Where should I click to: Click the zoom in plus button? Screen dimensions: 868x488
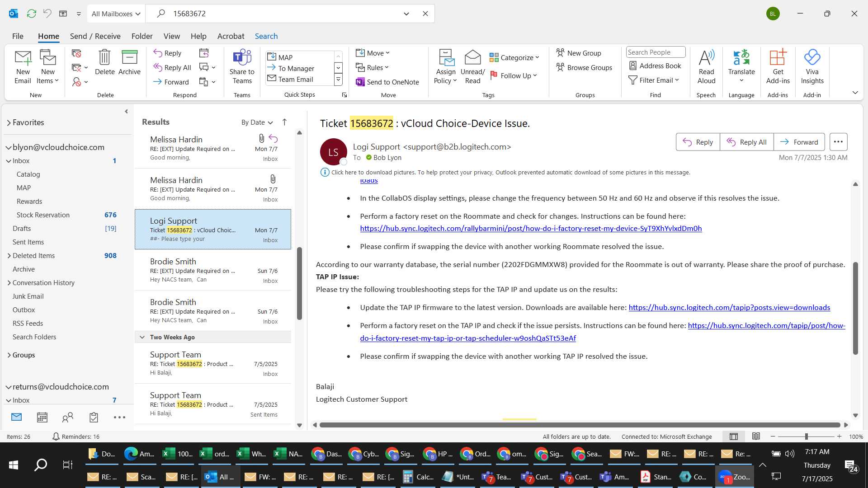click(x=839, y=436)
